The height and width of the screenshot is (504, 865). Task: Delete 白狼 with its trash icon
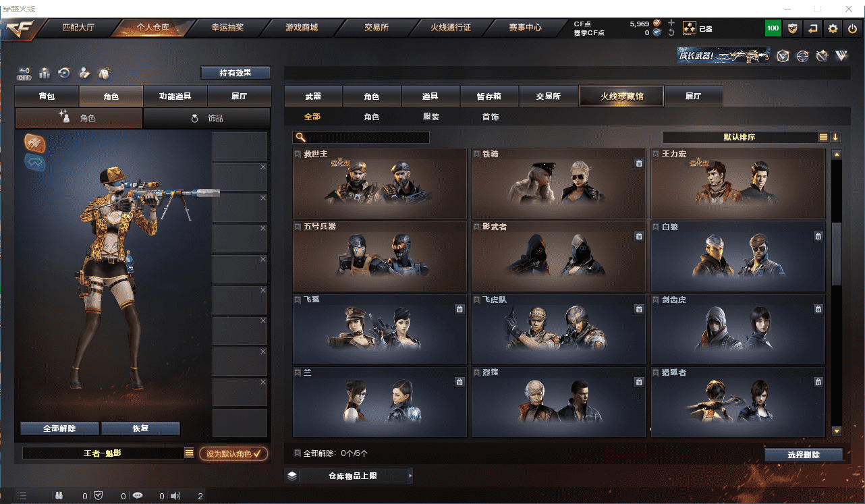pos(818,236)
